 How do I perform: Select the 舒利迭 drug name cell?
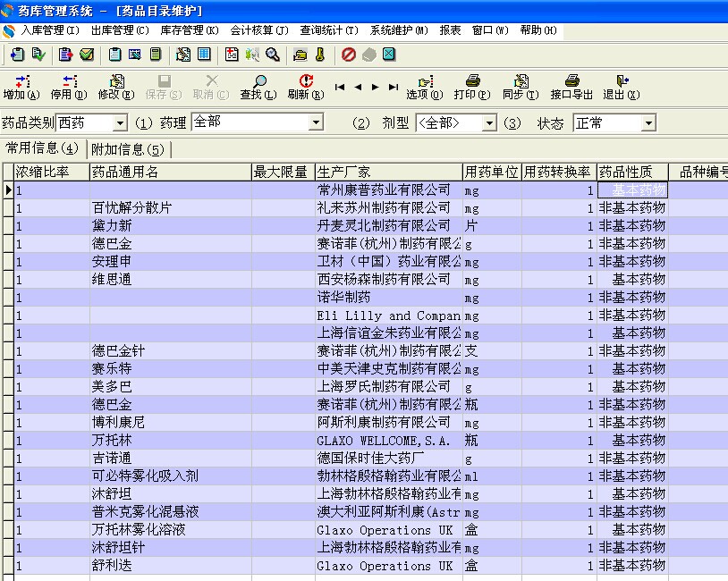[171, 566]
